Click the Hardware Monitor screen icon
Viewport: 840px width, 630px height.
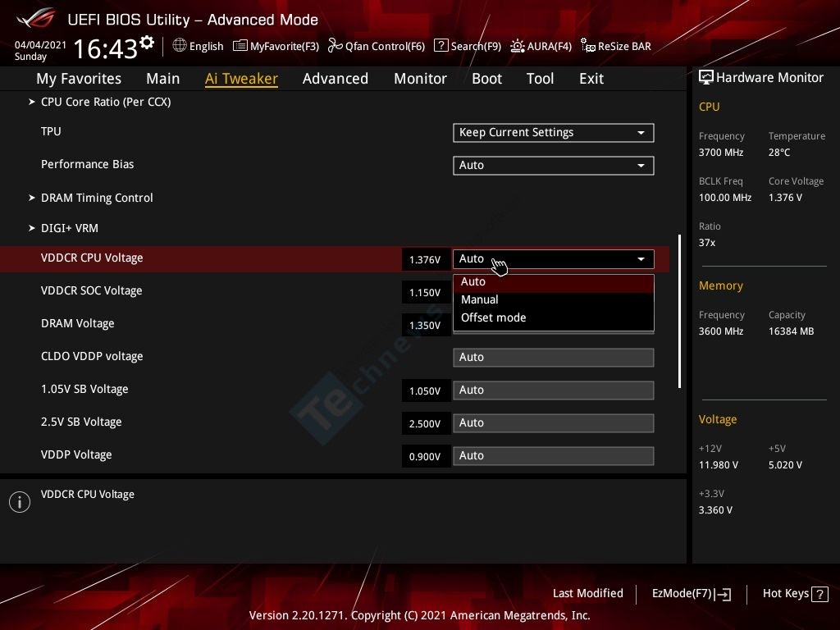pos(706,78)
